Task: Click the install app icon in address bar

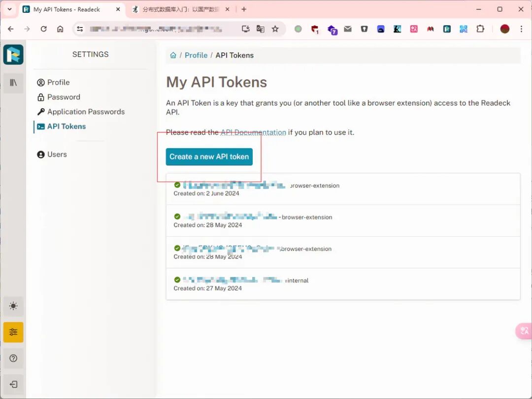Action: pos(246,29)
